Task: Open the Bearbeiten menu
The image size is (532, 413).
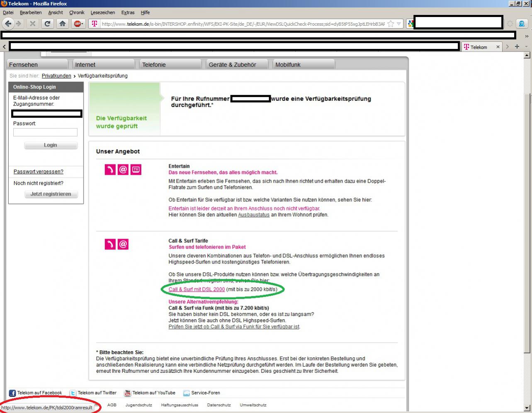Action: [x=31, y=12]
